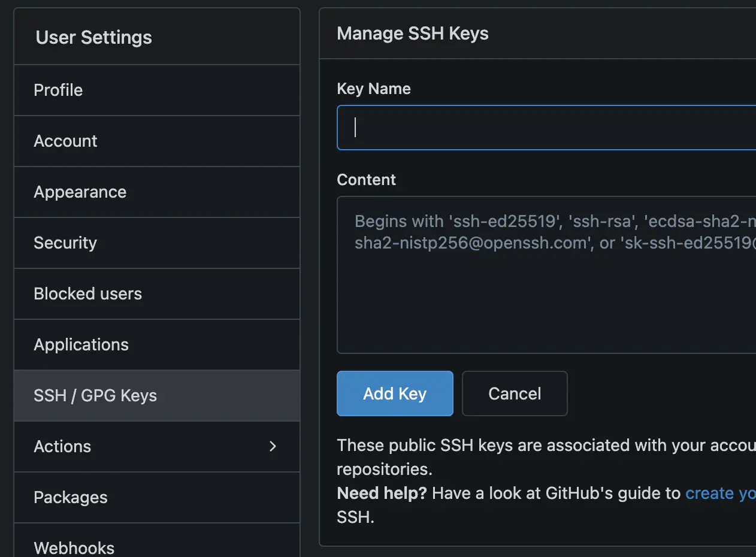Navigate to Applications settings
The width and height of the screenshot is (756, 557).
pos(81,344)
